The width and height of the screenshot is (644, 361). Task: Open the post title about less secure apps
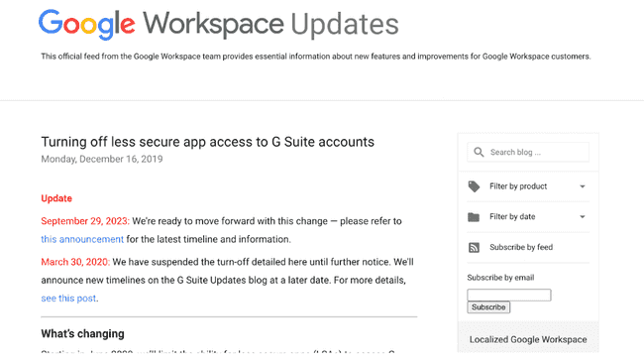click(207, 142)
